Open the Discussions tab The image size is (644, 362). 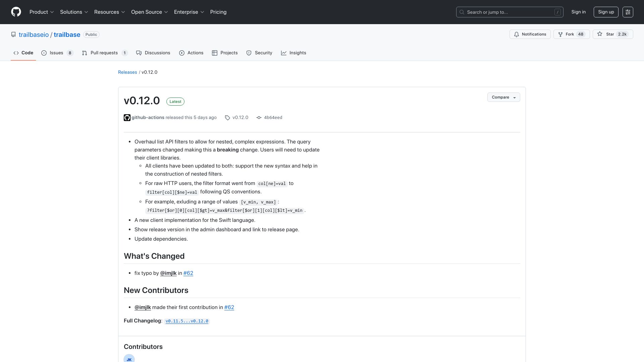pos(153,53)
